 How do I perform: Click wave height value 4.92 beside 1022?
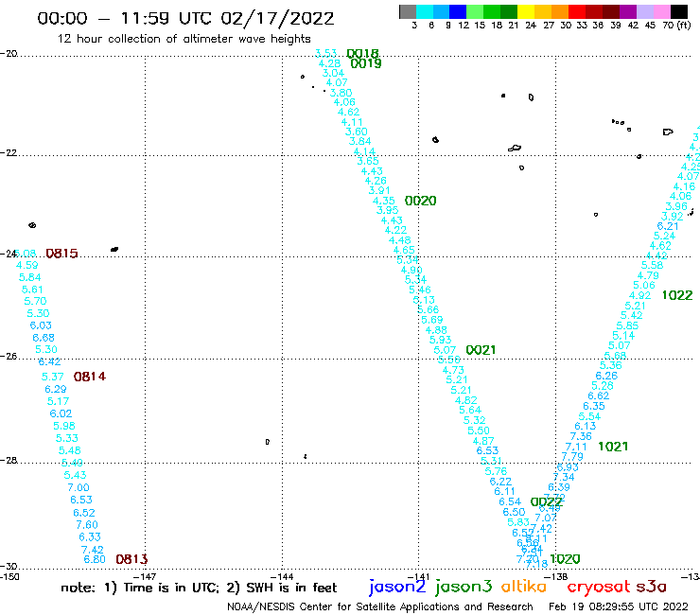click(x=639, y=295)
